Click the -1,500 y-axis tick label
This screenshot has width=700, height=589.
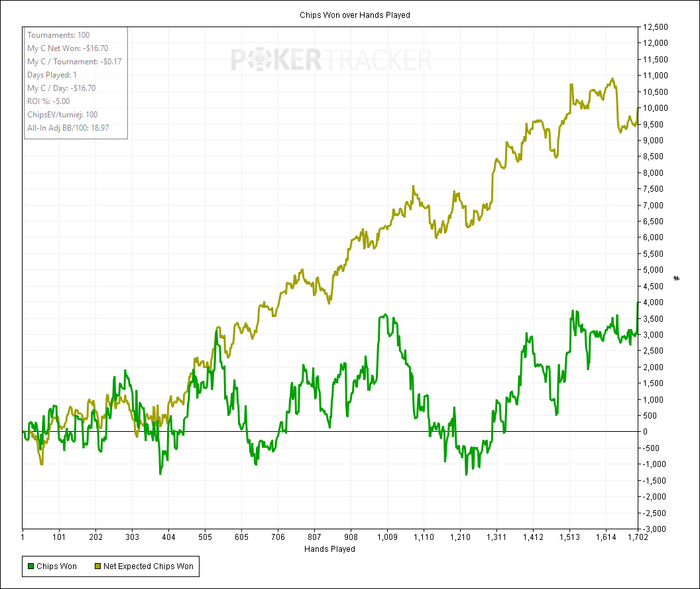point(654,480)
